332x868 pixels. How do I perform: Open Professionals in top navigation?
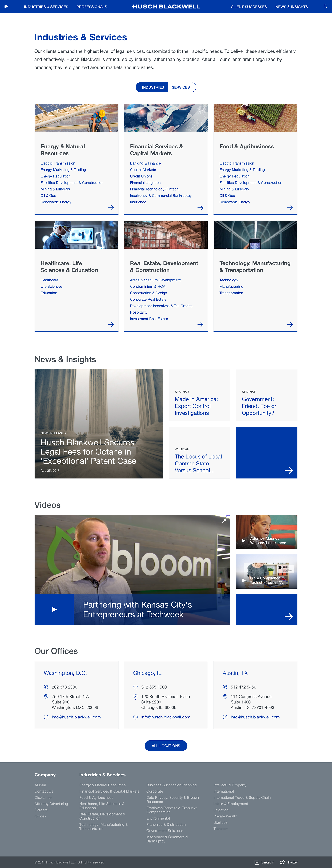click(92, 7)
